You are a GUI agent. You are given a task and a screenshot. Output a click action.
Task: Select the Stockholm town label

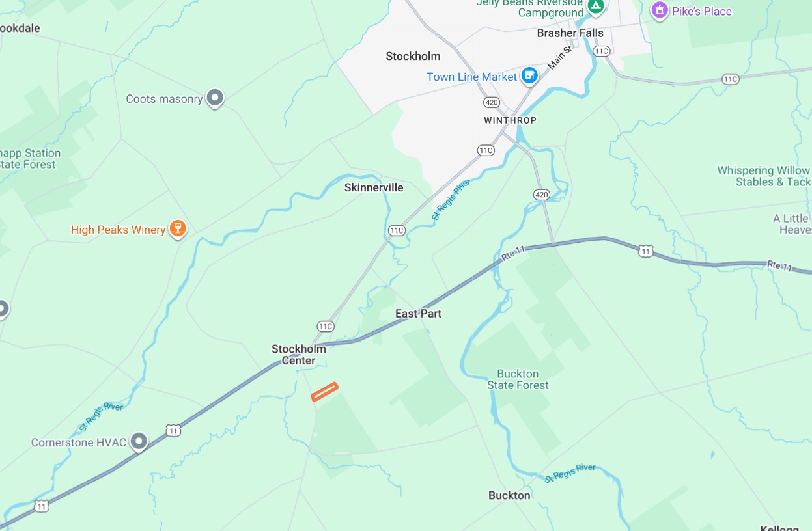click(413, 56)
